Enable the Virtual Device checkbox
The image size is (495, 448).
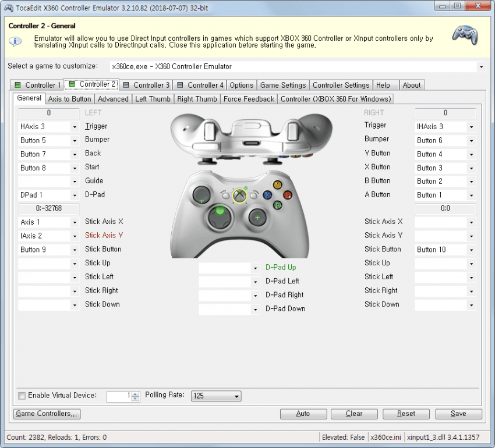[x=22, y=396]
